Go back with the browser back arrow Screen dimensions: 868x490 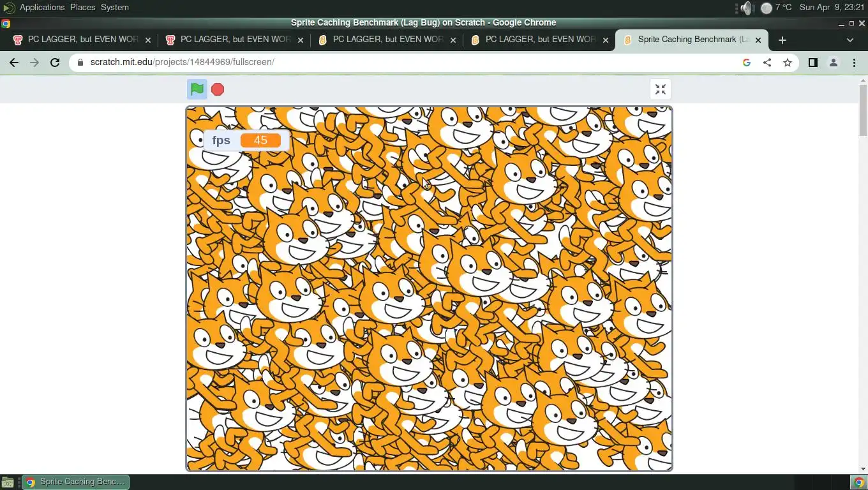[14, 63]
